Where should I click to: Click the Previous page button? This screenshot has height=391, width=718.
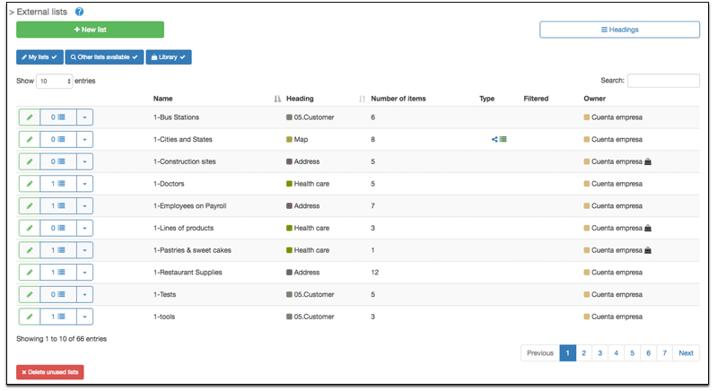point(540,353)
